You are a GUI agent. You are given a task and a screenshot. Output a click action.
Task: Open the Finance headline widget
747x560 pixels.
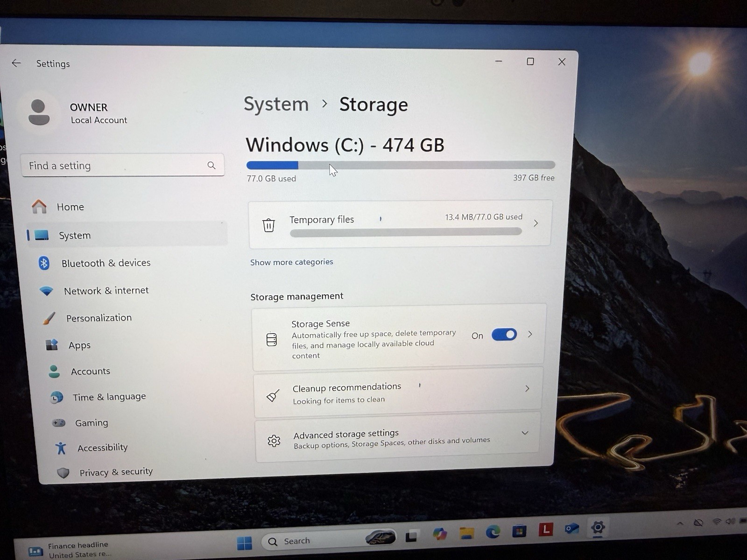[x=70, y=549]
